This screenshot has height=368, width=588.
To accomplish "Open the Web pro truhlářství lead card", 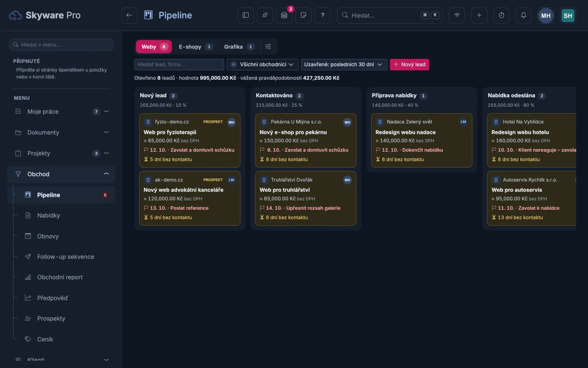I will (x=306, y=198).
